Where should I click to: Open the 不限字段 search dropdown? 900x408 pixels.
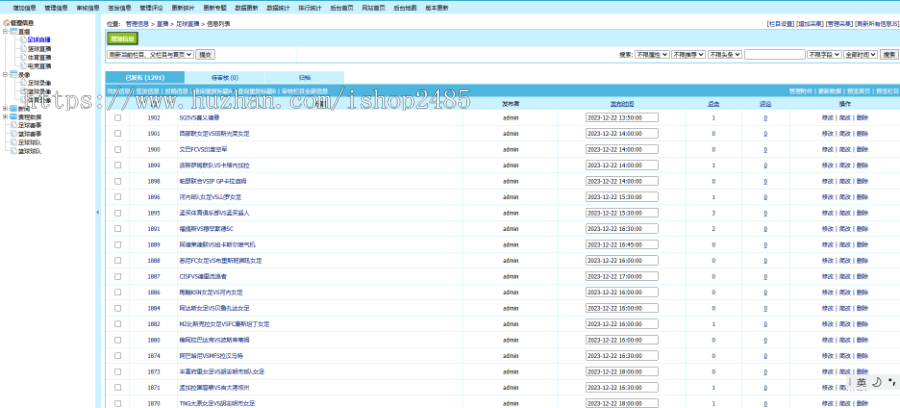[824, 55]
